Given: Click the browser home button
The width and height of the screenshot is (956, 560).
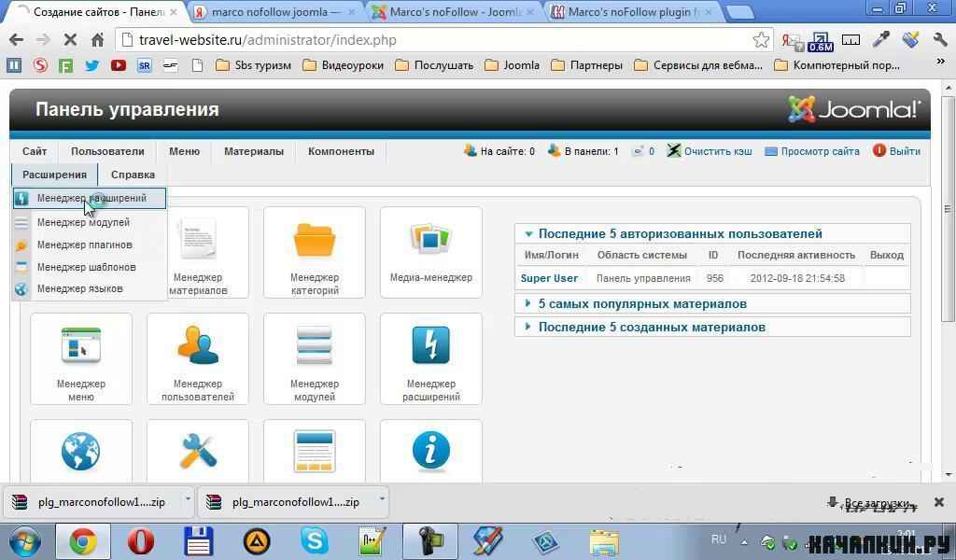Looking at the screenshot, I should pyautogui.click(x=97, y=40).
